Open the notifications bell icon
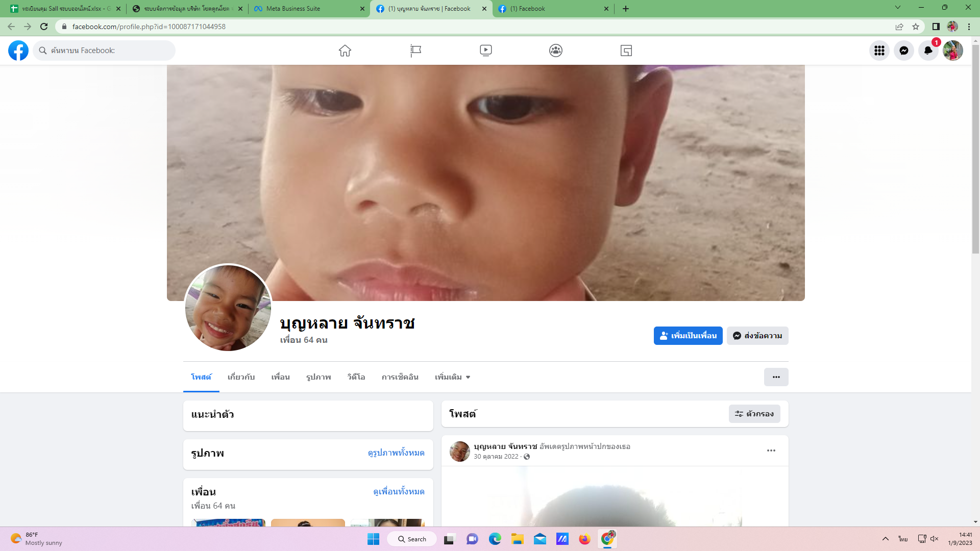 pos(928,51)
